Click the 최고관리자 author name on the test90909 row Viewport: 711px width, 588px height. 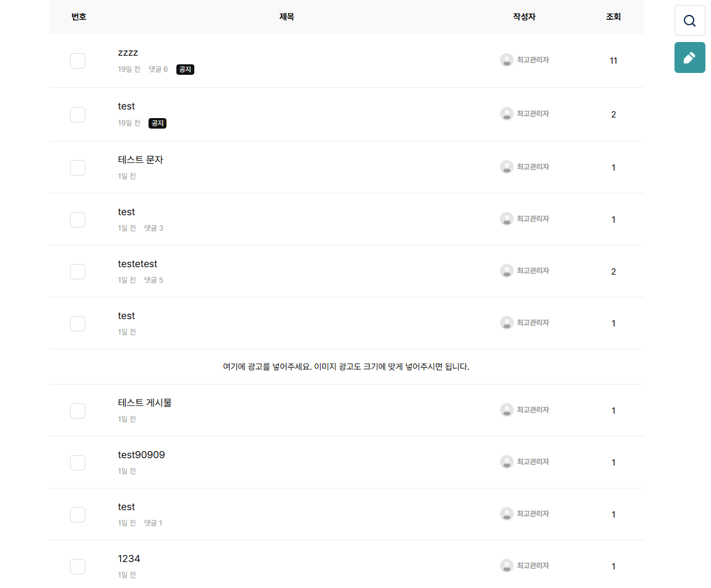[x=533, y=462]
